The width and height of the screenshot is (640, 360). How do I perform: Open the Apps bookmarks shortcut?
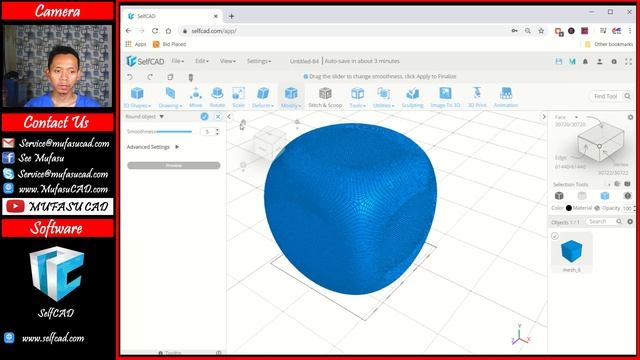click(x=136, y=44)
